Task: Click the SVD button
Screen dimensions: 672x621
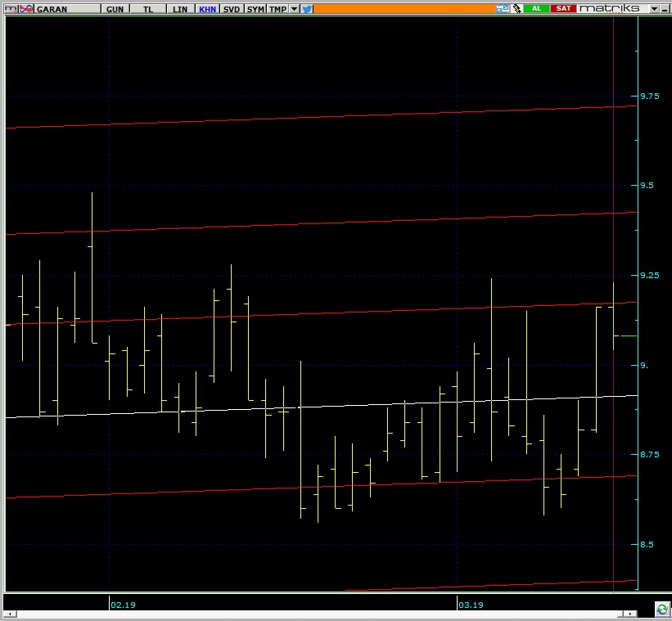Action: (232, 9)
